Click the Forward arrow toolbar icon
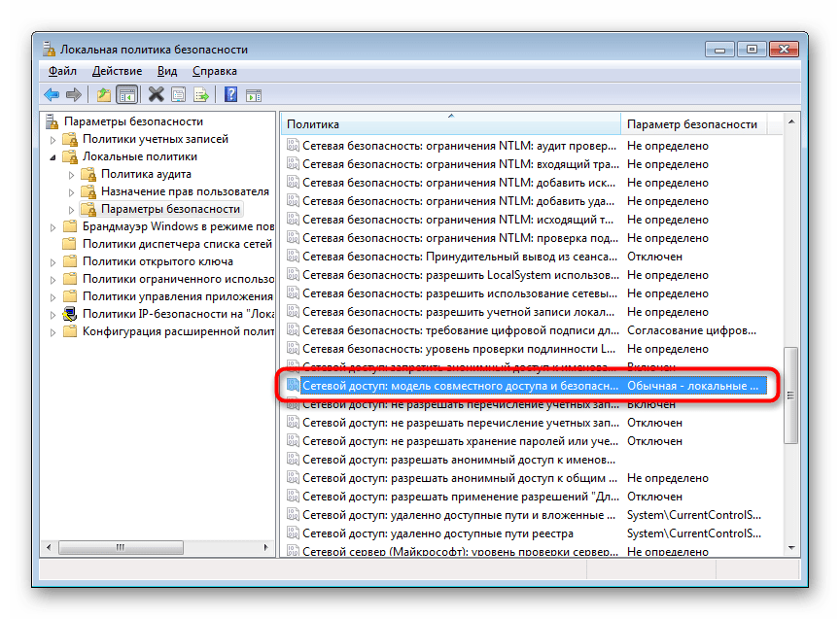 pos(73,94)
